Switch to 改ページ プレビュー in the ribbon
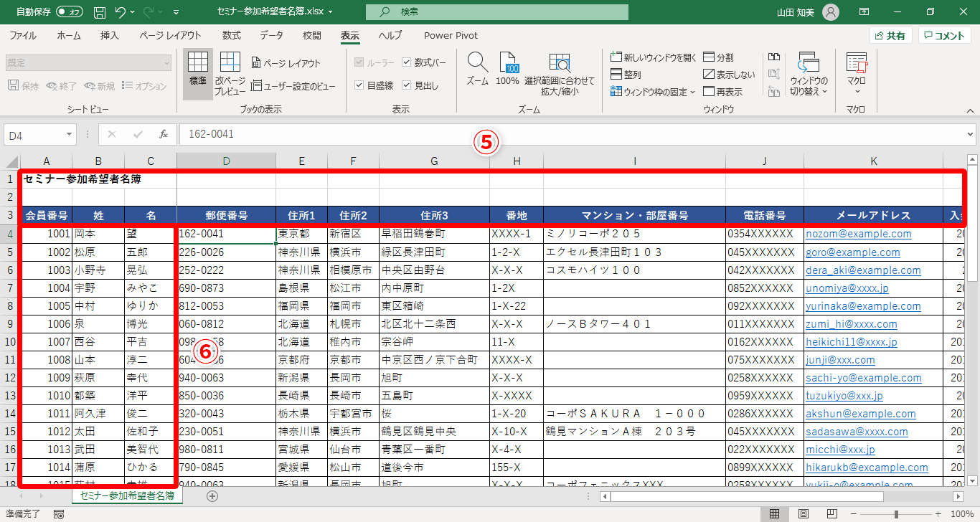 coord(230,75)
